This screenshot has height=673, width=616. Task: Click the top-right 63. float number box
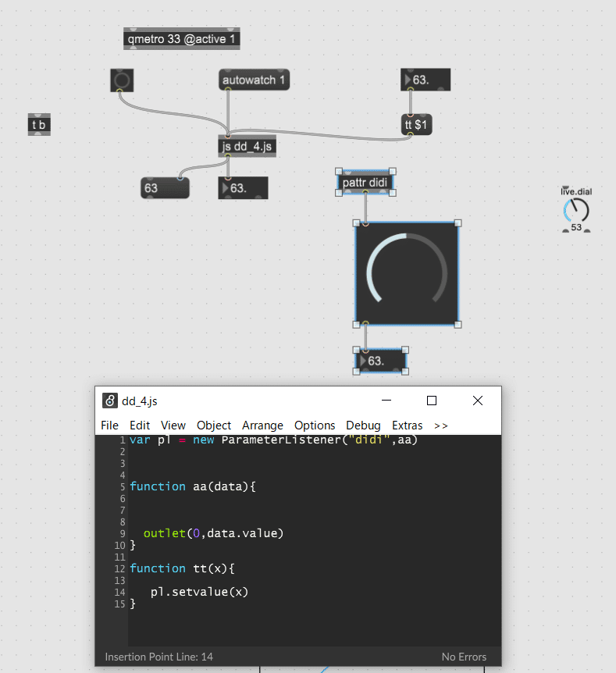click(426, 80)
